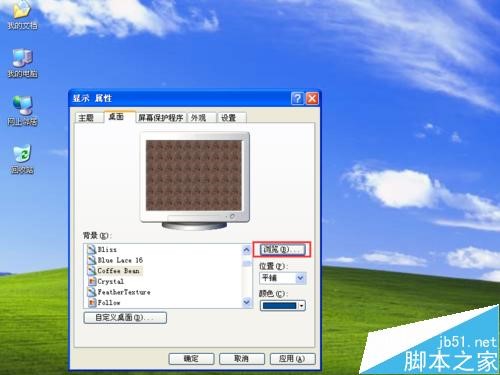Expand the 位置 position dropdown

pos(300,278)
